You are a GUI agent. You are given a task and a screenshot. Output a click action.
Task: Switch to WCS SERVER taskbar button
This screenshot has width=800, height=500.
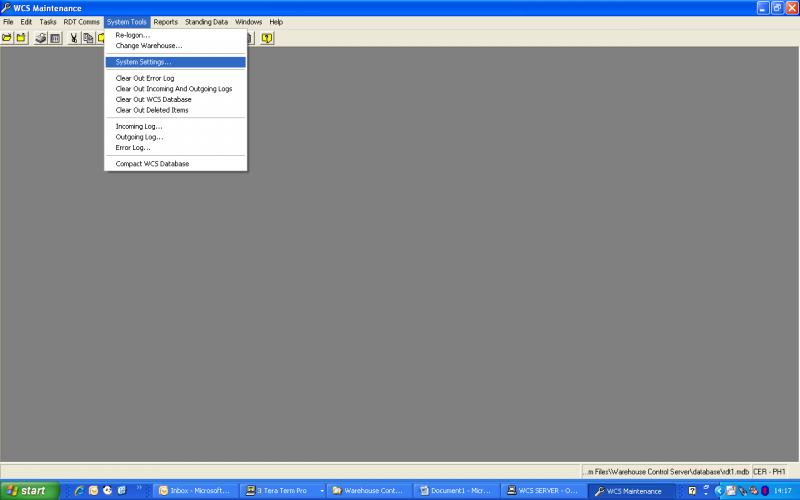[x=543, y=491]
